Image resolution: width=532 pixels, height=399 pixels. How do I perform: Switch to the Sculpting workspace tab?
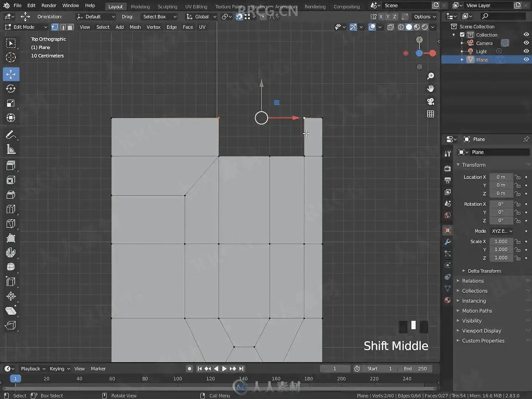point(167,7)
